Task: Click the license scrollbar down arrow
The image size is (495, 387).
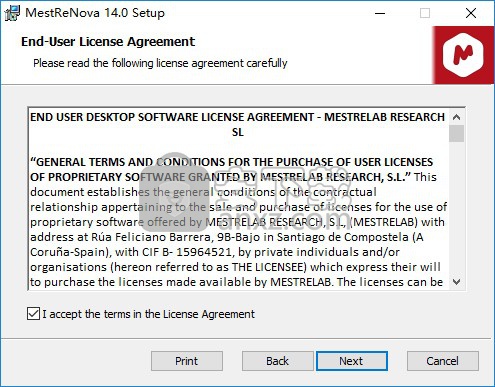Action: click(x=456, y=282)
